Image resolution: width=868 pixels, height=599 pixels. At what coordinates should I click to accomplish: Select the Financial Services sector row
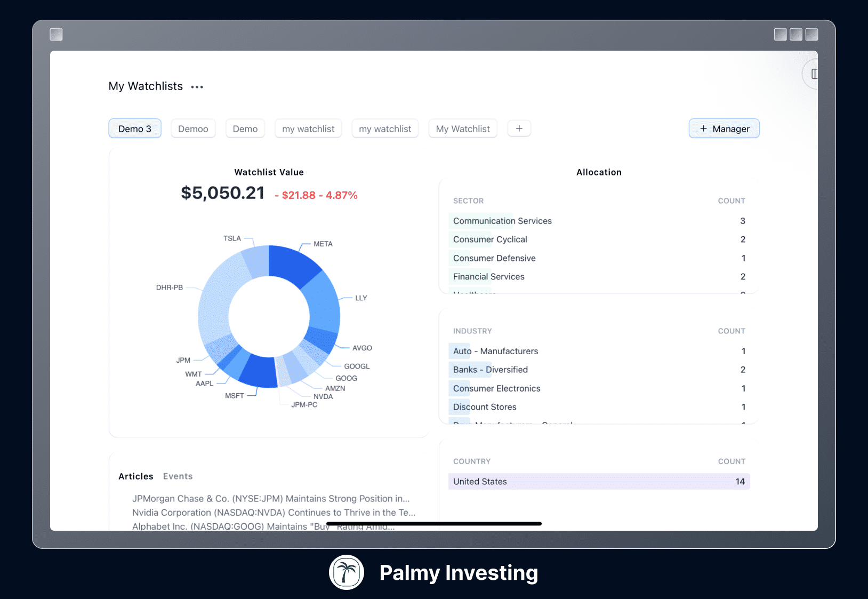(599, 276)
